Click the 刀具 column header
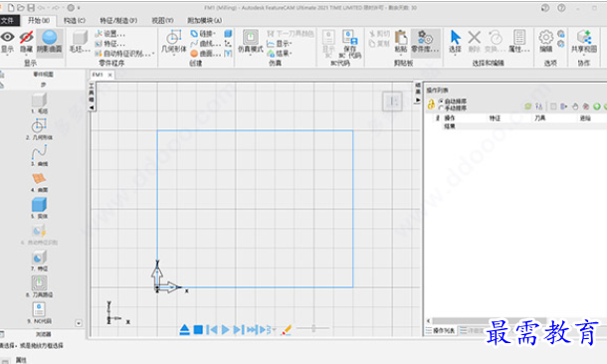The width and height of the screenshot is (607, 364). 540,118
